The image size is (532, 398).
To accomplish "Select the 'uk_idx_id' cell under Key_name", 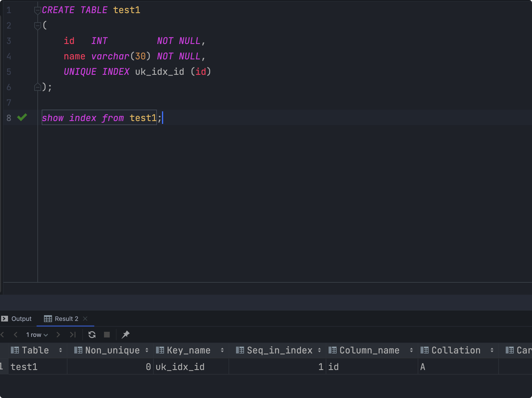I will pos(191,367).
